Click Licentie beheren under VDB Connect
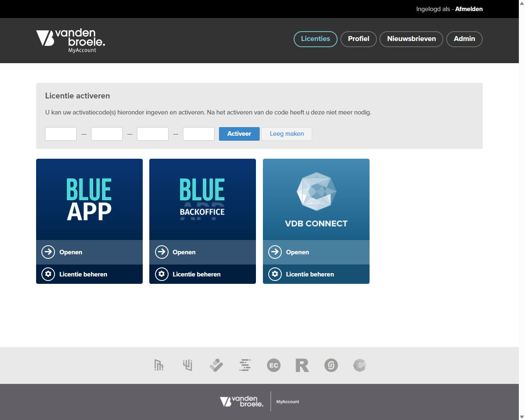 point(310,274)
